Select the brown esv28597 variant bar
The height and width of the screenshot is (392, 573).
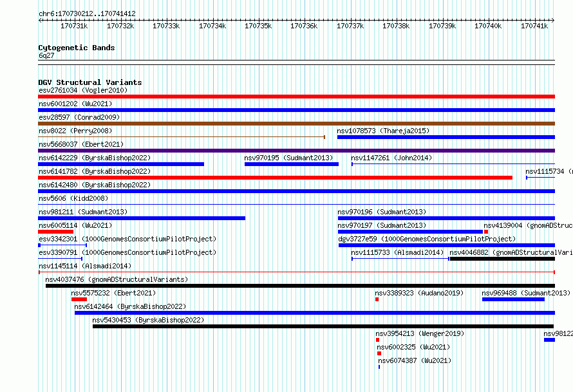coord(296,124)
